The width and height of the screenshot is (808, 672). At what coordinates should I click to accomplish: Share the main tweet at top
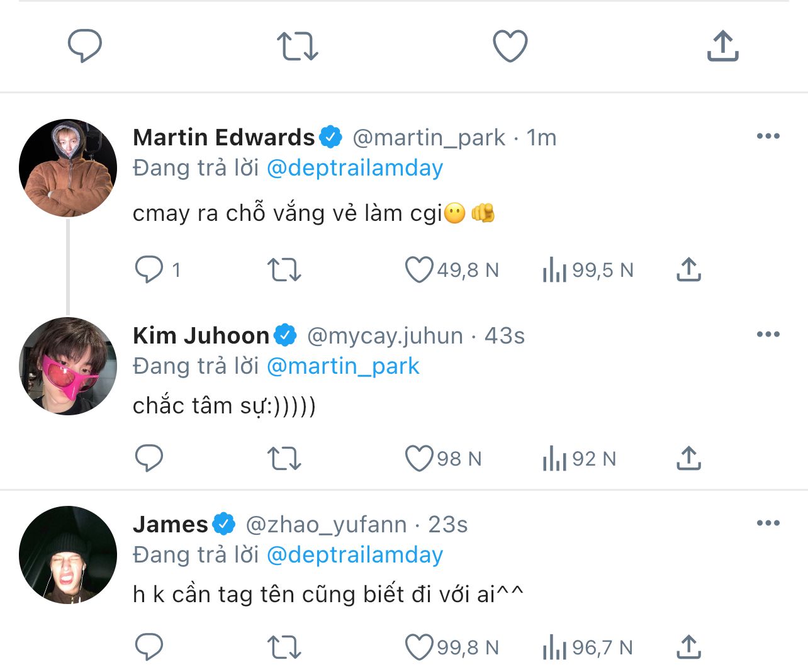pos(722,46)
